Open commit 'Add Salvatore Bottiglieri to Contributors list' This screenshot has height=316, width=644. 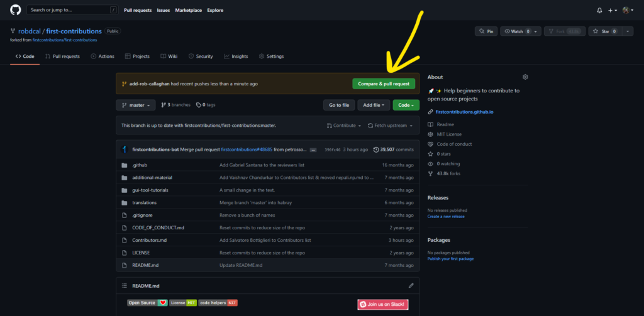pyautogui.click(x=265, y=240)
